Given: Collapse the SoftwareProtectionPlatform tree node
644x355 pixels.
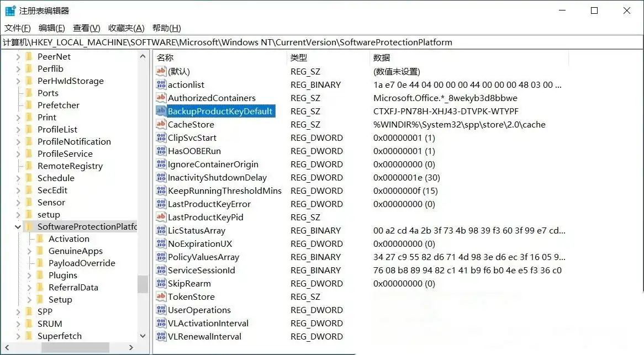Looking at the screenshot, I should [18, 226].
